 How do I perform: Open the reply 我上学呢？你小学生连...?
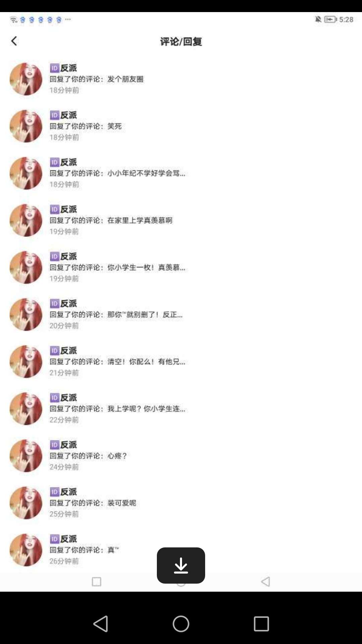tap(181, 409)
